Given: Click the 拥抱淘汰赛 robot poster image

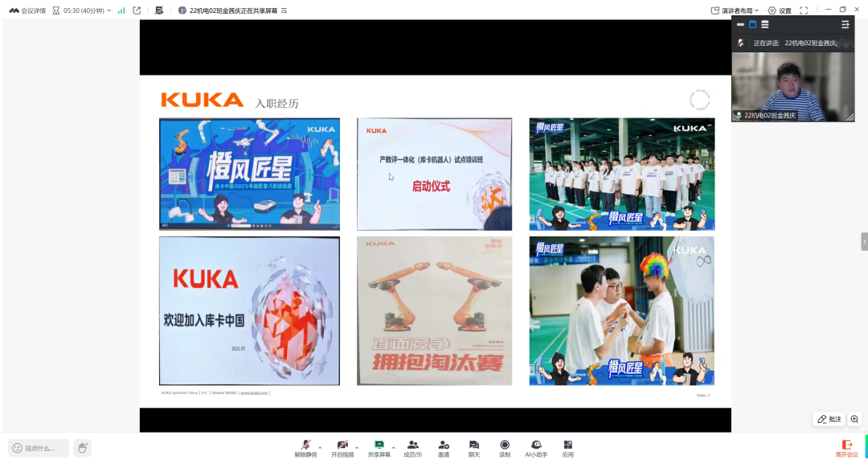Looking at the screenshot, I should [435, 311].
